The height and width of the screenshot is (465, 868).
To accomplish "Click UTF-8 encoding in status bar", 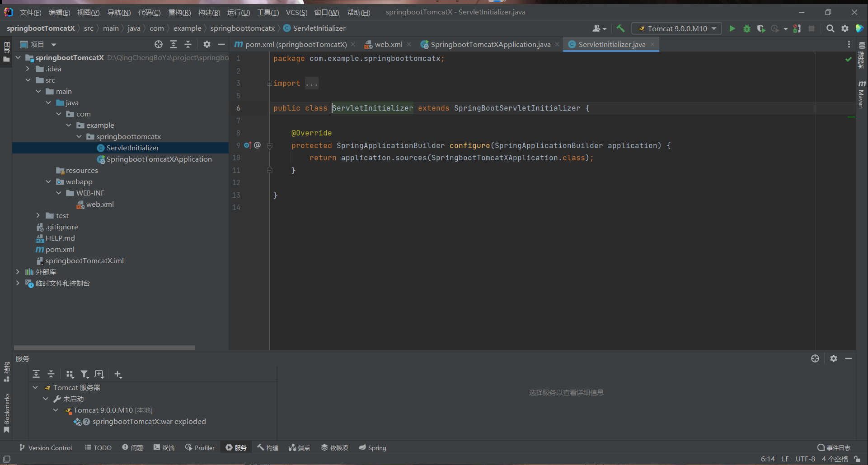I will pyautogui.click(x=805, y=459).
